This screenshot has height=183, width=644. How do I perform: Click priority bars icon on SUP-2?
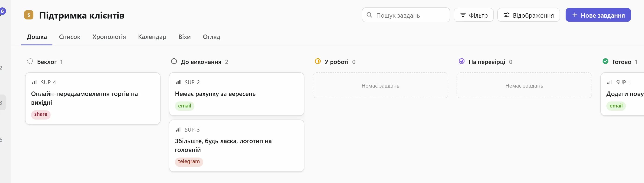click(x=178, y=82)
